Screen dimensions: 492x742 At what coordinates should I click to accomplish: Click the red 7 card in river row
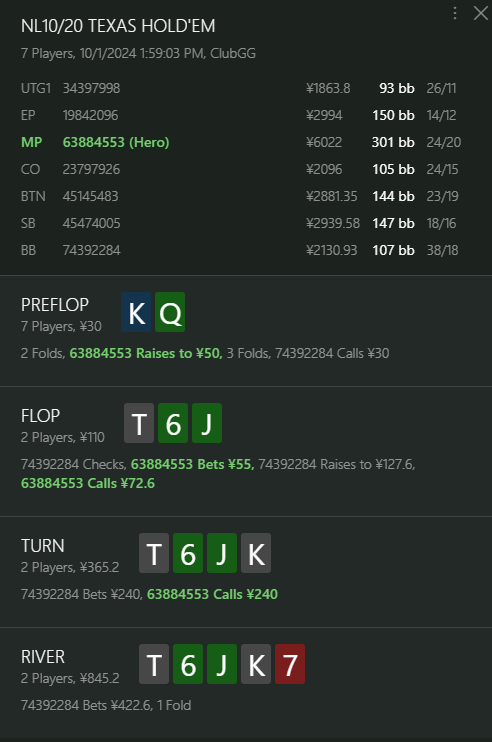tap(290, 664)
